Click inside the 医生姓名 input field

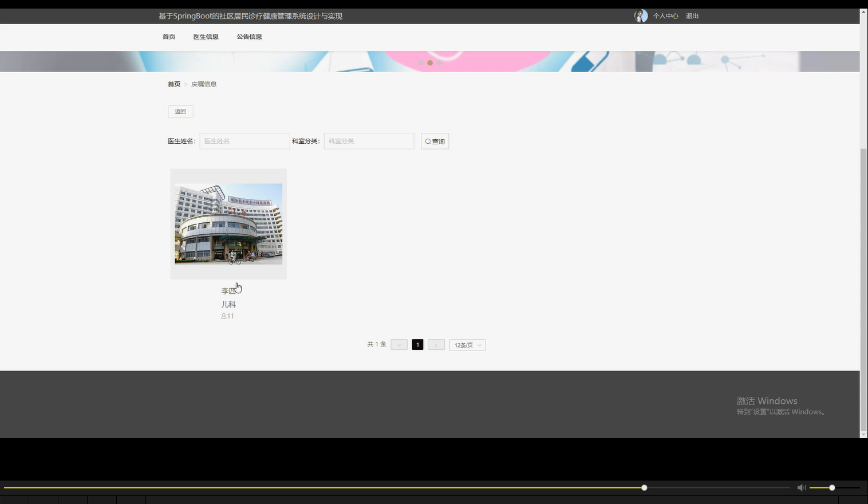click(x=244, y=141)
